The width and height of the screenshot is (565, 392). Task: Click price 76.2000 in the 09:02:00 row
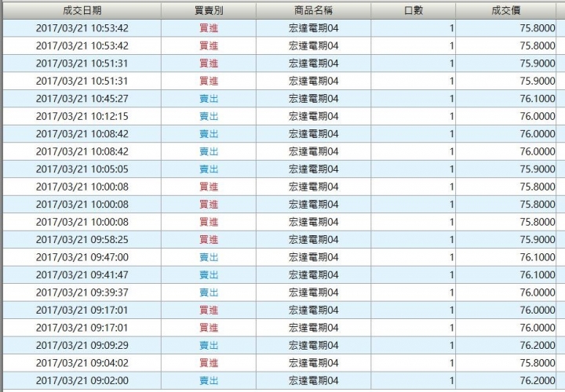[x=538, y=381]
